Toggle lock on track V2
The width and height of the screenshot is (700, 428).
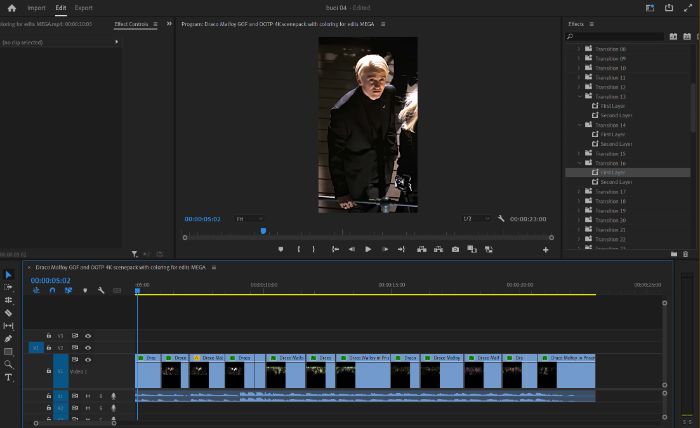(49, 348)
